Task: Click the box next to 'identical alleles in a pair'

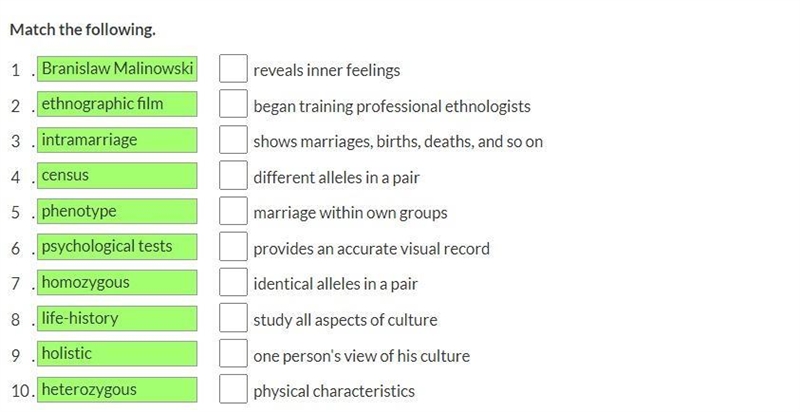Action: click(233, 282)
